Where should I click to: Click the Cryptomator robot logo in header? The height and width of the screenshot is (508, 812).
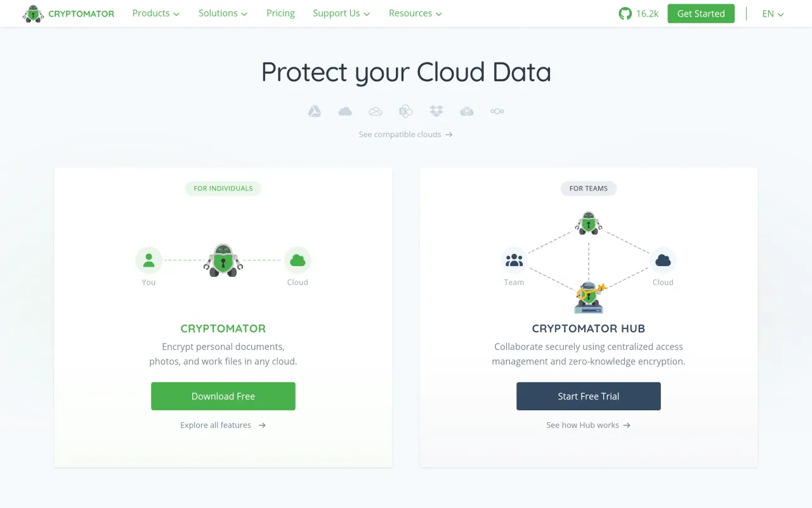point(33,13)
